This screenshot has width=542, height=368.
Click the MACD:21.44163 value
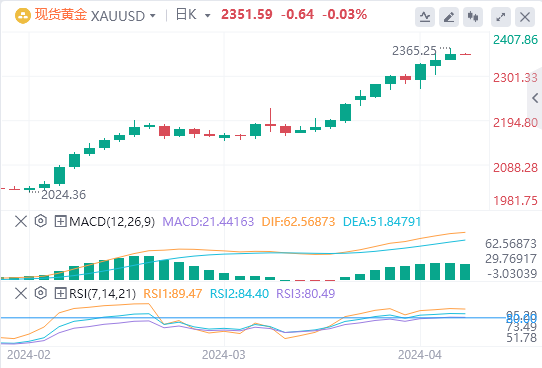[208, 221]
